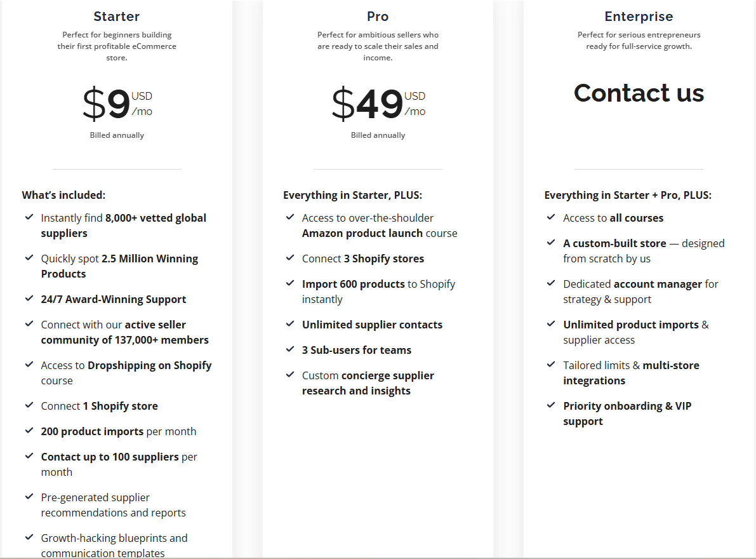Click checkmark beside 3 Sub-users for teams
Image resolution: width=756 pixels, height=559 pixels.
290,349
